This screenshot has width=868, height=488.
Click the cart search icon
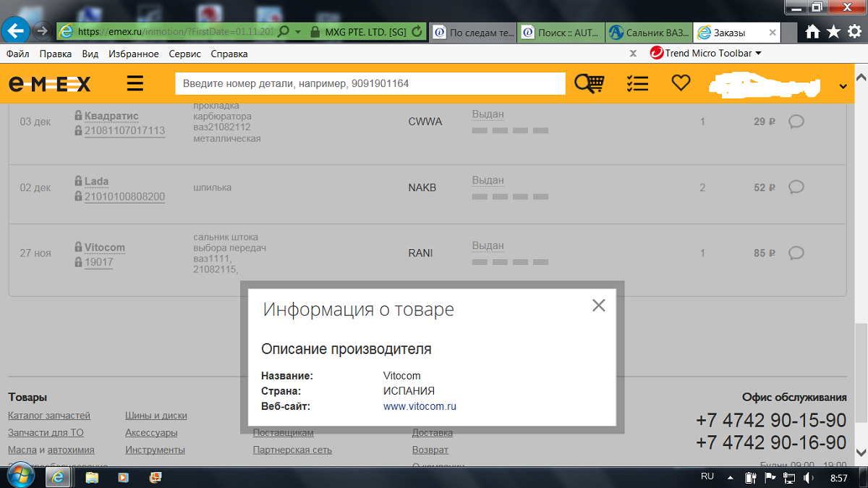point(589,84)
